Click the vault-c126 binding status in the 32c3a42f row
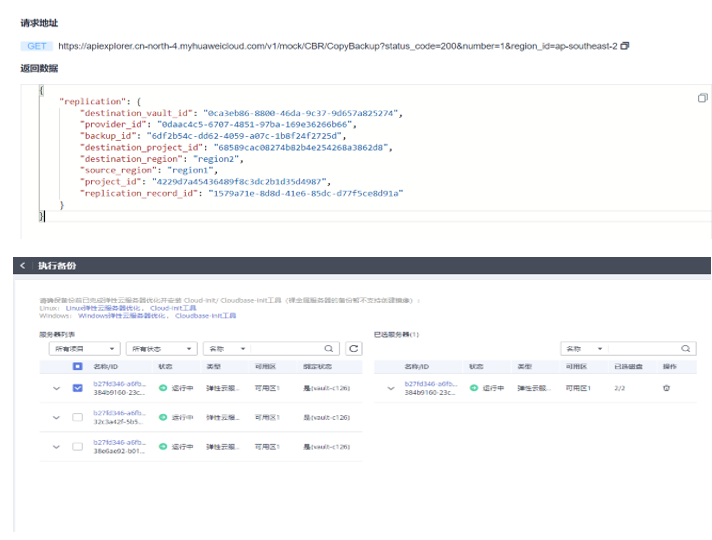Viewport: 712px width, 540px height. coord(326,417)
